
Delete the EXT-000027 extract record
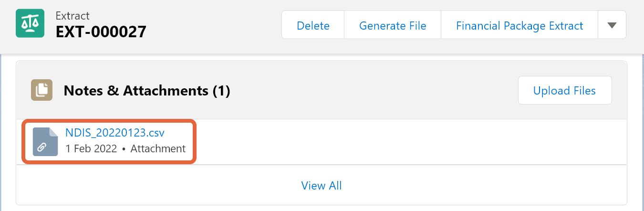pos(313,25)
